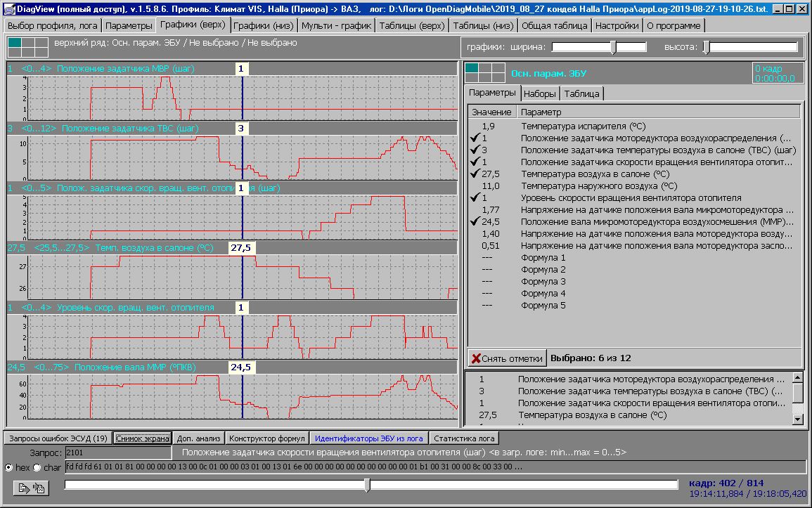Open the 'Графики (низ)' tab
The image size is (812, 508).
(x=263, y=25)
